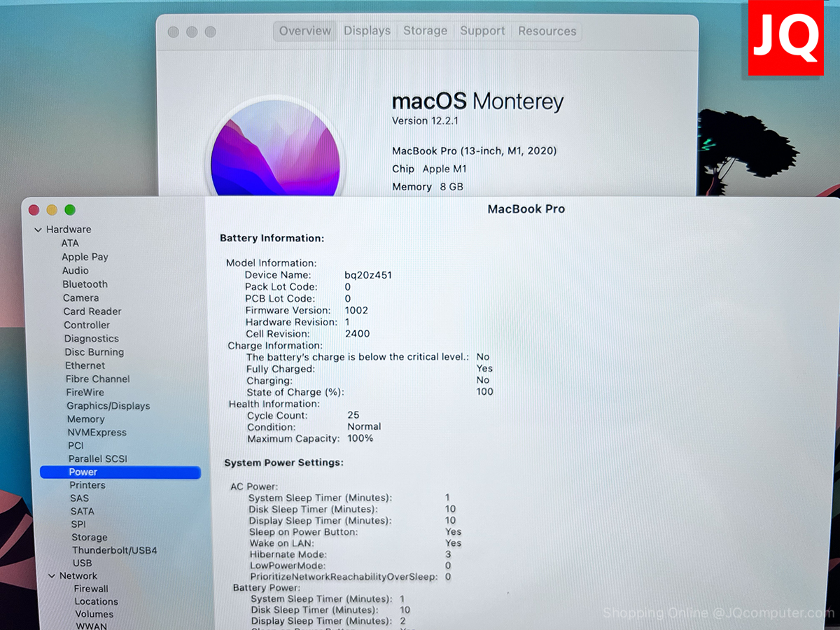Select Apple Pay in the sidebar
The image size is (840, 630).
(85, 257)
